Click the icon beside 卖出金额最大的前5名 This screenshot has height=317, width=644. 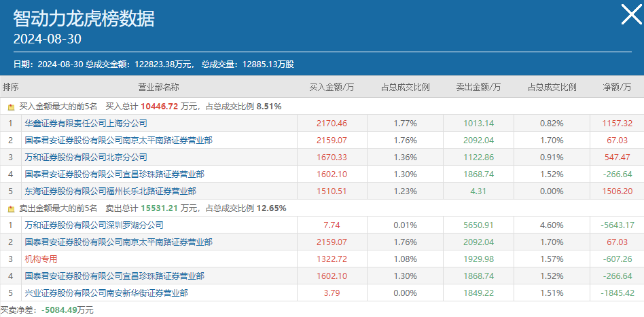click(11, 208)
